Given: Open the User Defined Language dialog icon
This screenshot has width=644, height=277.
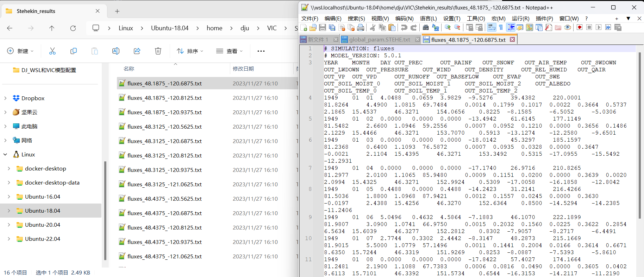Looking at the screenshot, I should [520, 27].
